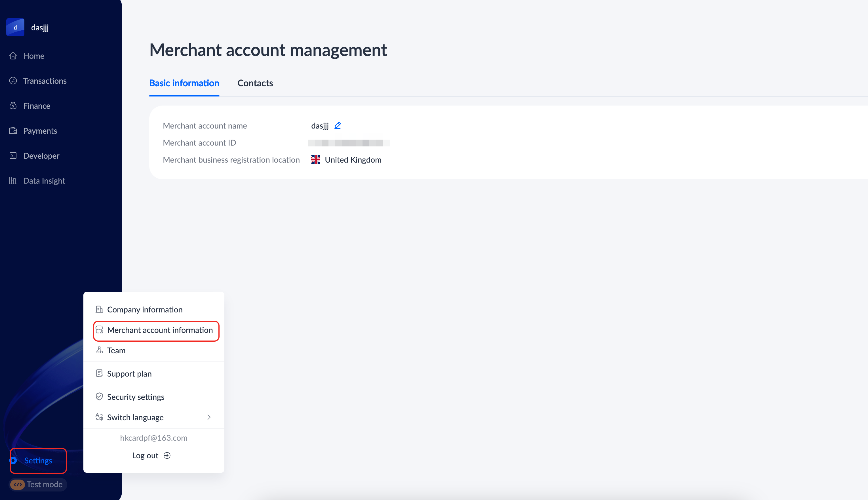Expand the Switch language submenu arrow
868x500 pixels.
tap(209, 417)
